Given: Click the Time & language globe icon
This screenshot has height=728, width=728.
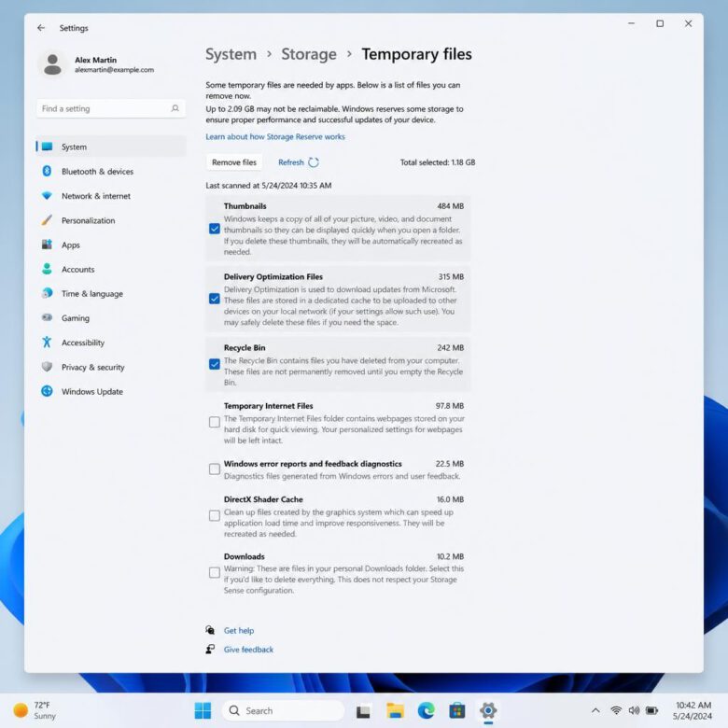Looking at the screenshot, I should pos(47,293).
